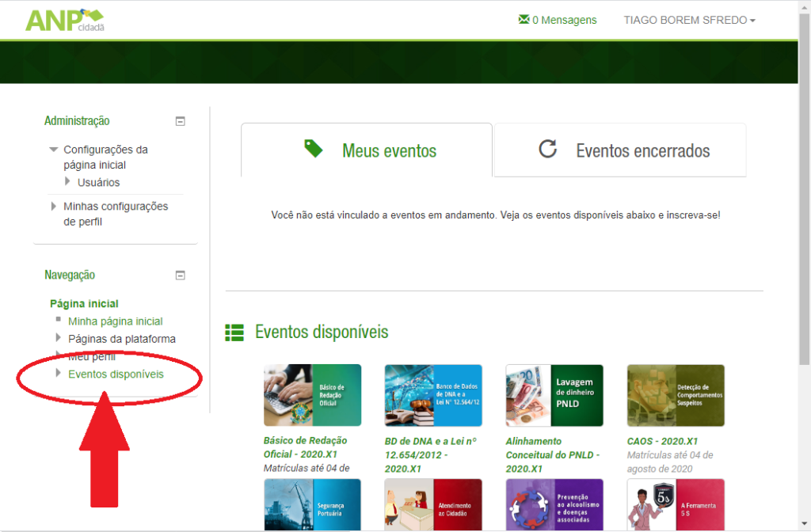The width and height of the screenshot is (811, 532).
Task: Collapse Configurações da página inicial tree arrow
Action: point(54,150)
